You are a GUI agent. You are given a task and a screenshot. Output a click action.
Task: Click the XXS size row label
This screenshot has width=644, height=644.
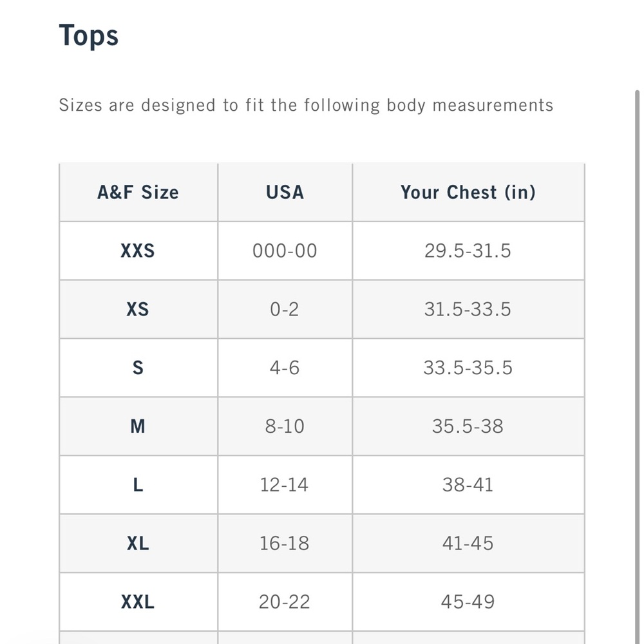pos(138,251)
